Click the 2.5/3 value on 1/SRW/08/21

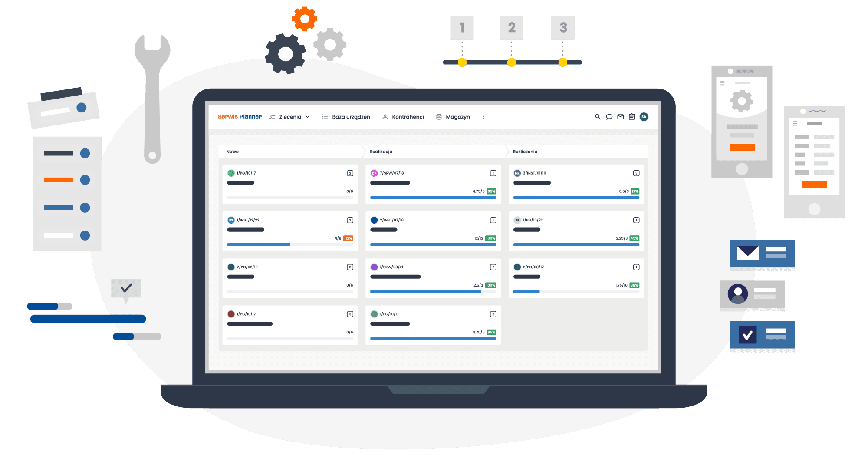478,285
